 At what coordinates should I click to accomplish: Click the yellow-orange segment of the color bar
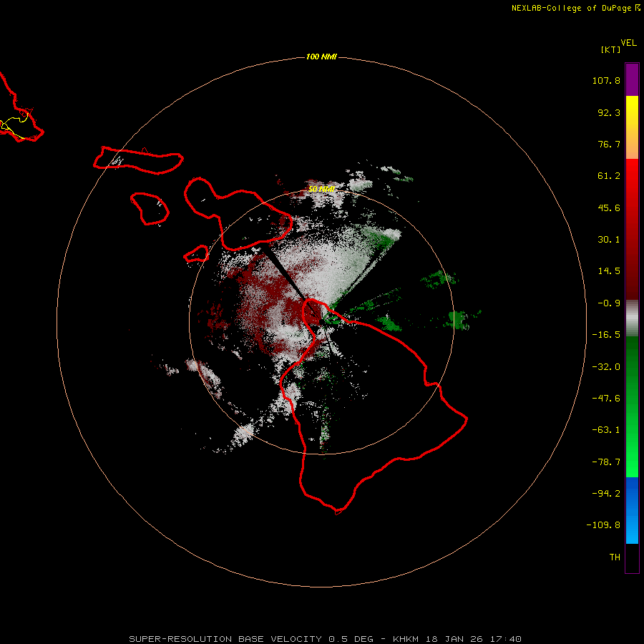(x=632, y=127)
